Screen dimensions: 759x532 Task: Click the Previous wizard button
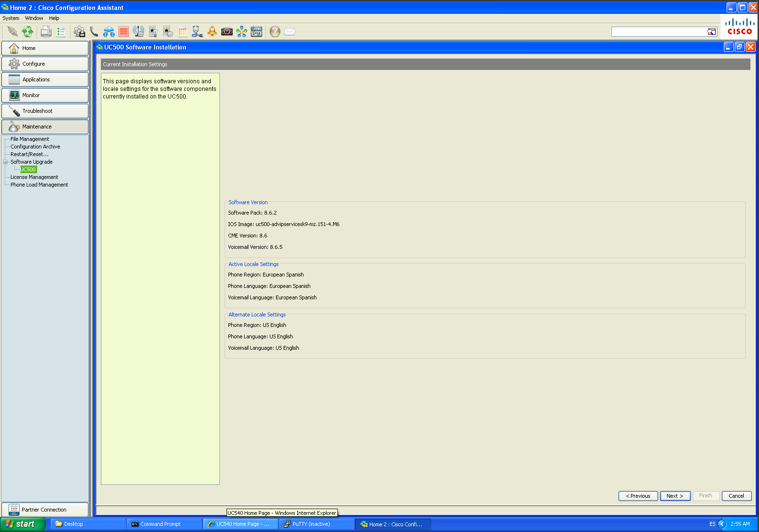(x=638, y=496)
